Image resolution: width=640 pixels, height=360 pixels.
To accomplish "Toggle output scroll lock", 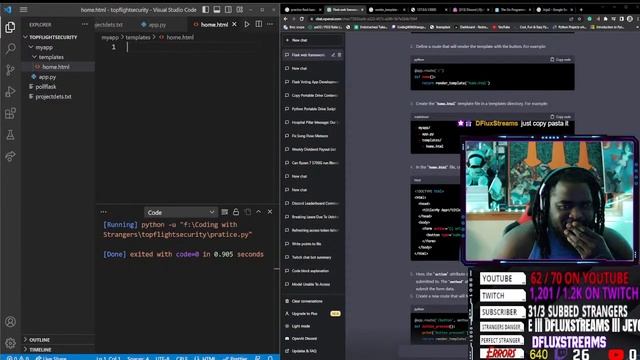I will (x=236, y=212).
